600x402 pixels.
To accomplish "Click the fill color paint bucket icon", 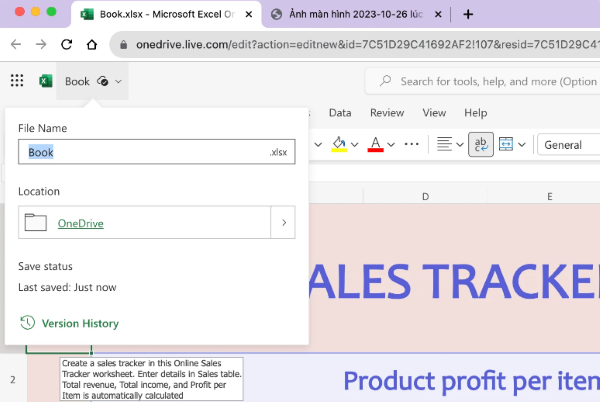I will (x=338, y=144).
